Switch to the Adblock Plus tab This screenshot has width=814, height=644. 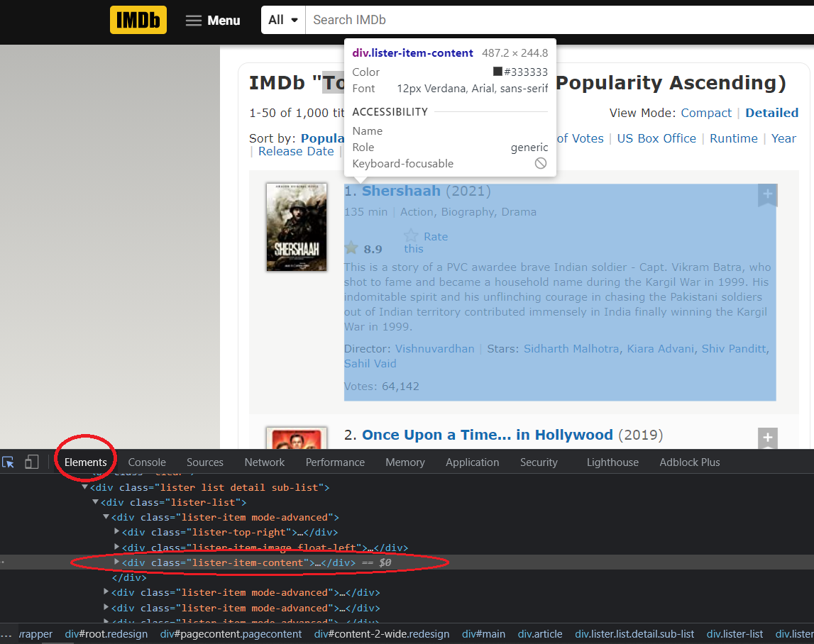click(x=689, y=462)
